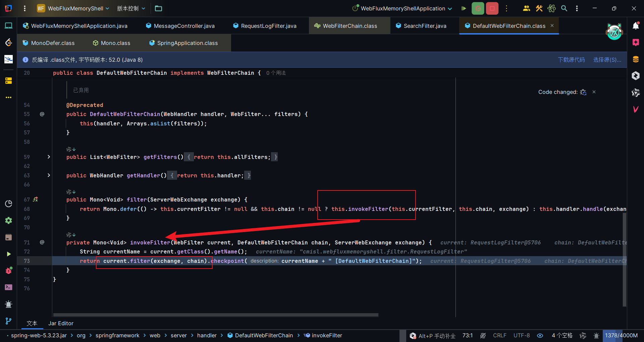The height and width of the screenshot is (342, 644).
Task: Switch to the Jar Editor bottom tab
Action: coord(61,323)
